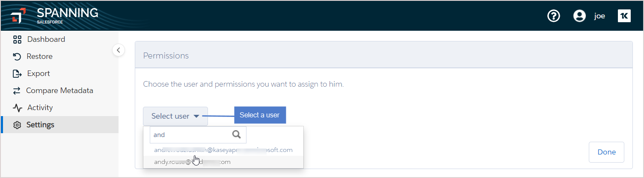
Task: Click the Spanning logo icon
Action: pos(18,16)
